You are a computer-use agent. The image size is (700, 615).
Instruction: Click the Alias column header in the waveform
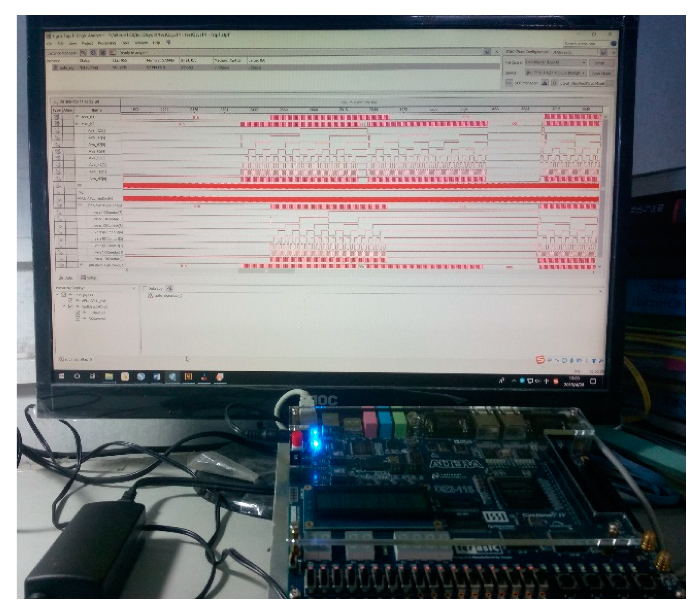point(68,110)
